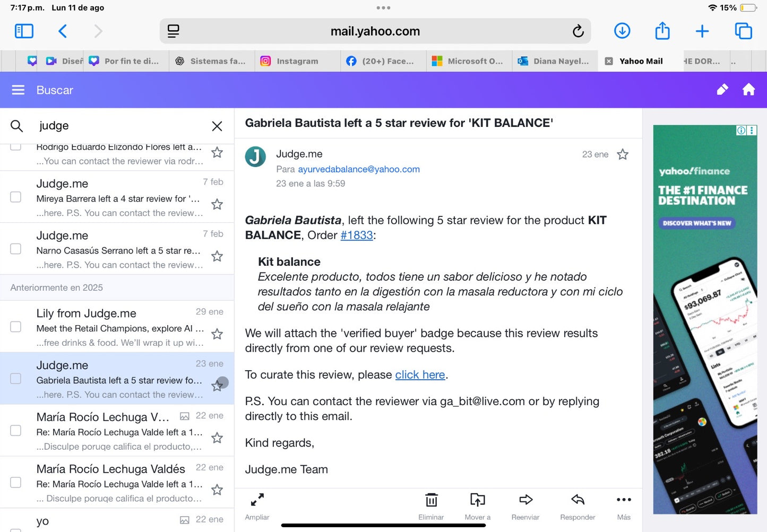The height and width of the screenshot is (532, 767).
Task: Show all tabs overview icon
Action: (743, 31)
